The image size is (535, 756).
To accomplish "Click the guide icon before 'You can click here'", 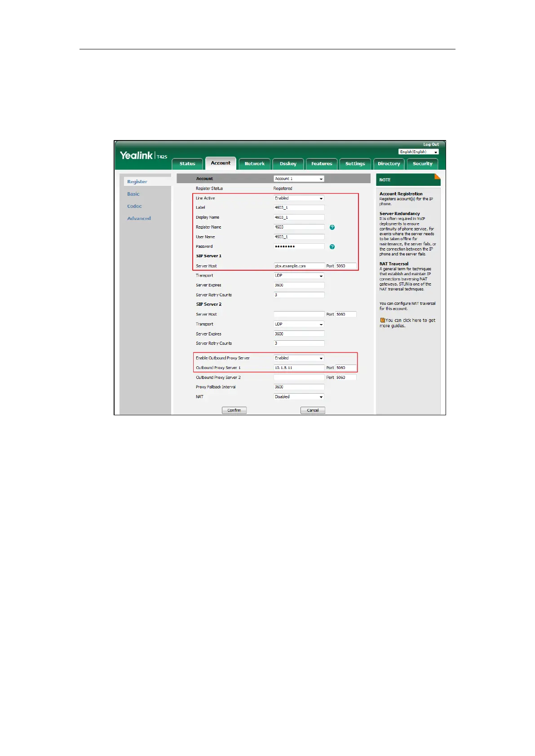I will coord(382,320).
